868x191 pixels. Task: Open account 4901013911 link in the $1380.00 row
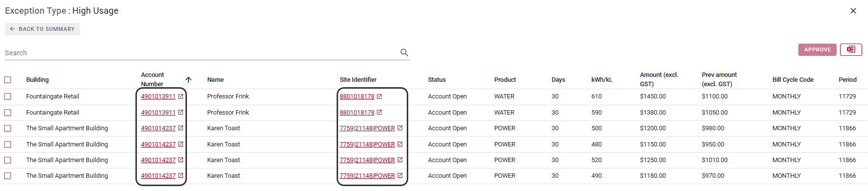(x=158, y=113)
